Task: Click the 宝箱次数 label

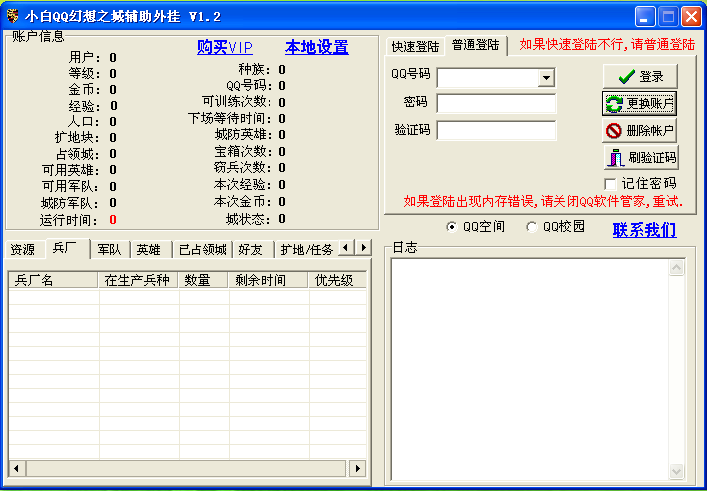Action: point(242,151)
